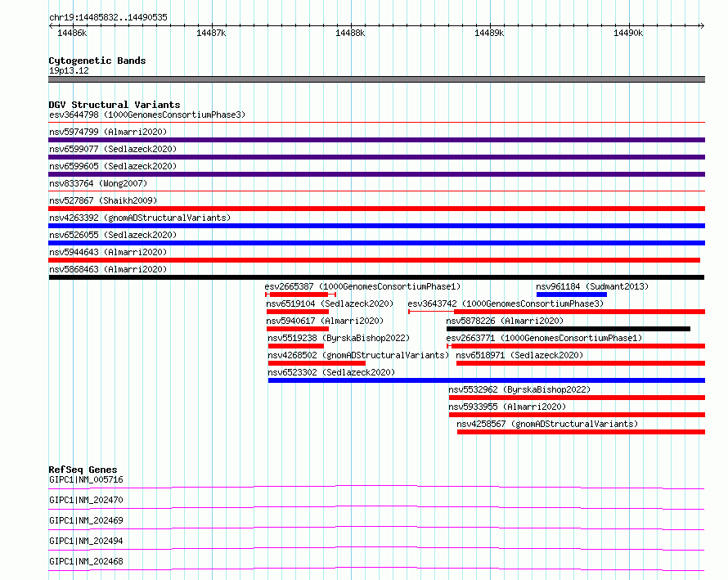The height and width of the screenshot is (580, 728).
Task: Open the GIPC1|NM_005716 gene label
Action: 86,479
